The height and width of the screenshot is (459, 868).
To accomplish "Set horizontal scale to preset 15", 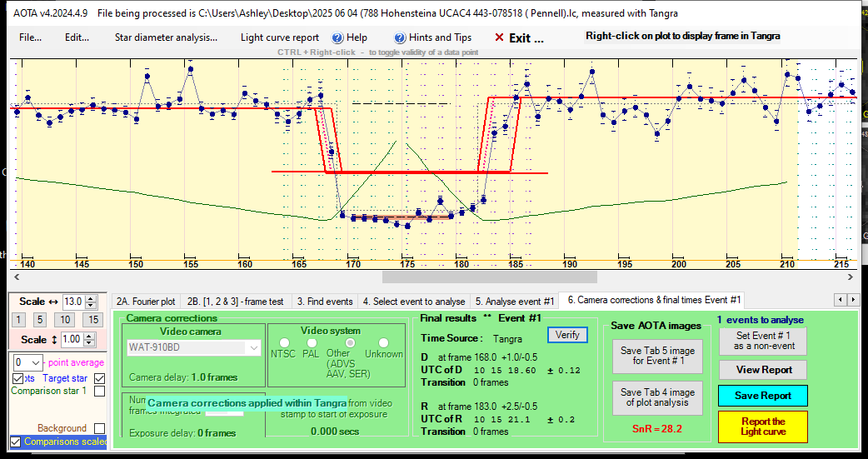I will [x=94, y=320].
